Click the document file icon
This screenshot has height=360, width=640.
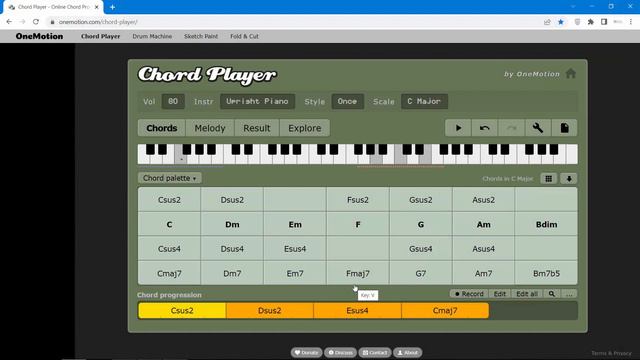[564, 128]
